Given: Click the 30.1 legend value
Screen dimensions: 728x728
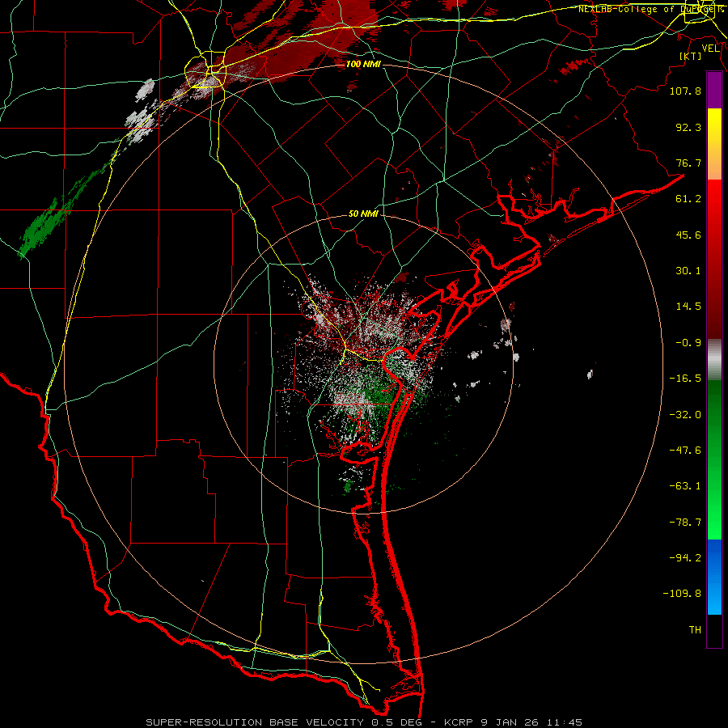Looking at the screenshot, I should point(688,271).
